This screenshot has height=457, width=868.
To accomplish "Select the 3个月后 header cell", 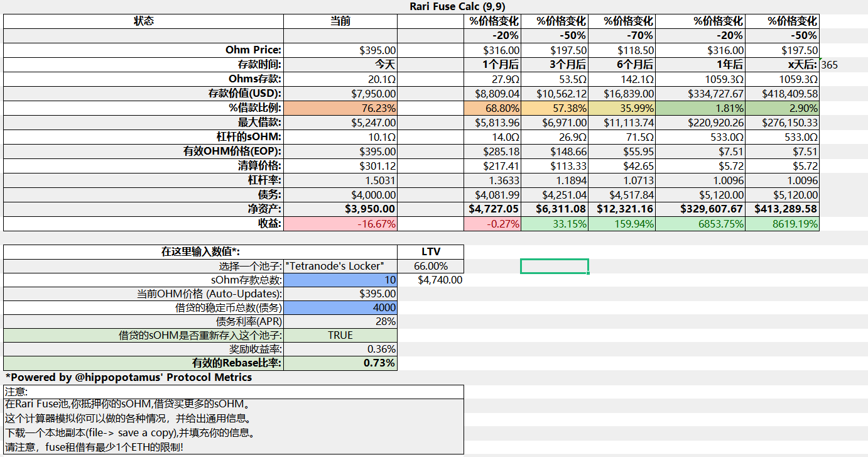I will tap(555, 64).
